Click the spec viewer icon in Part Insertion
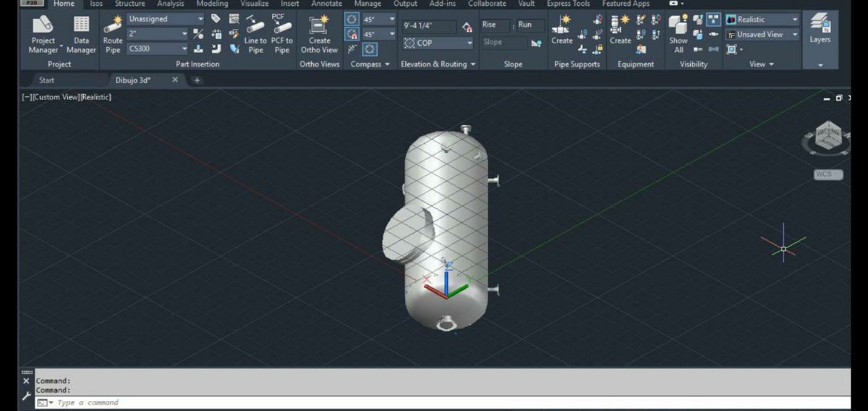This screenshot has height=411, width=868. click(x=234, y=19)
